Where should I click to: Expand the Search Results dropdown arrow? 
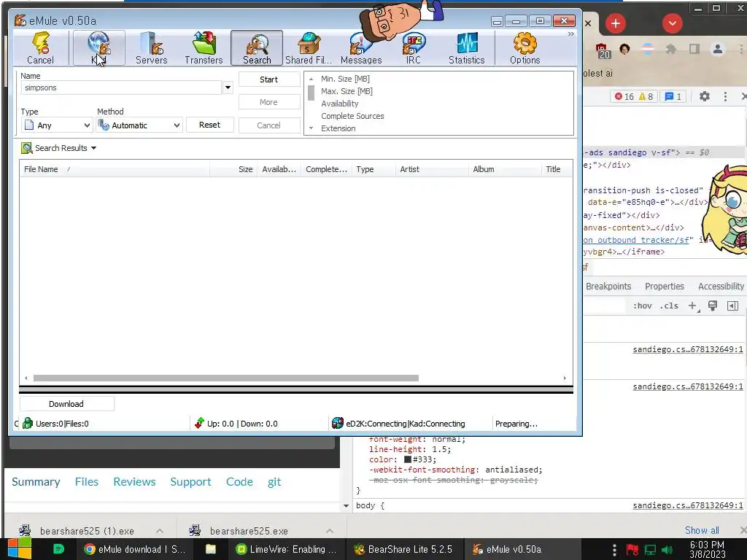tap(94, 148)
